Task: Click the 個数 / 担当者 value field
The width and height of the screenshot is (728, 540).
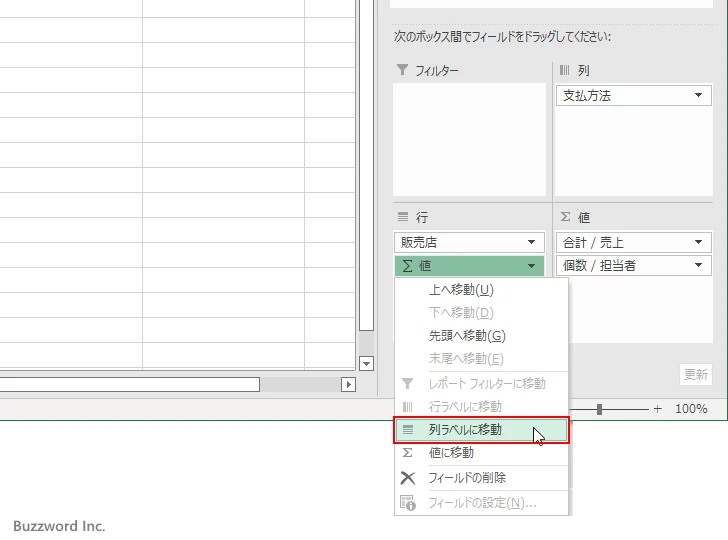Action: pyautogui.click(x=634, y=266)
